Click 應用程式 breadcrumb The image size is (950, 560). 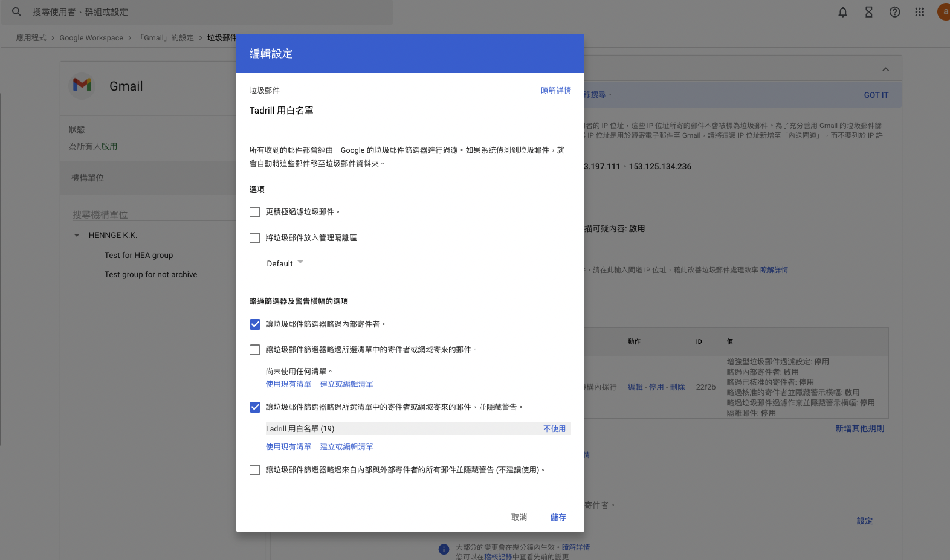31,38
